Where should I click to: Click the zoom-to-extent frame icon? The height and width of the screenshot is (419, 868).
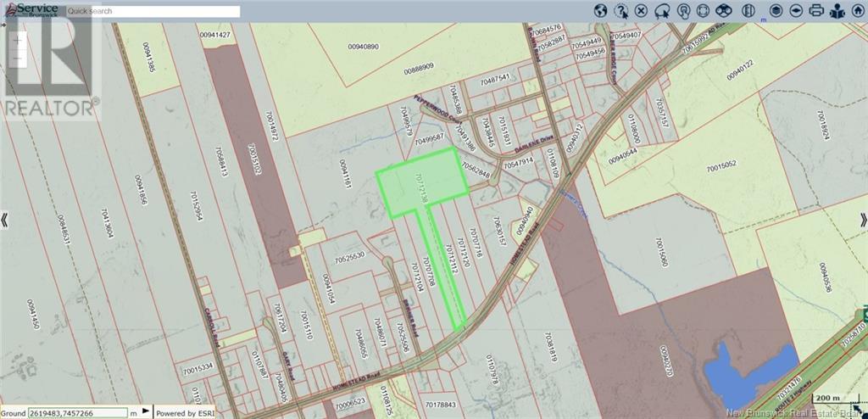tap(703, 11)
